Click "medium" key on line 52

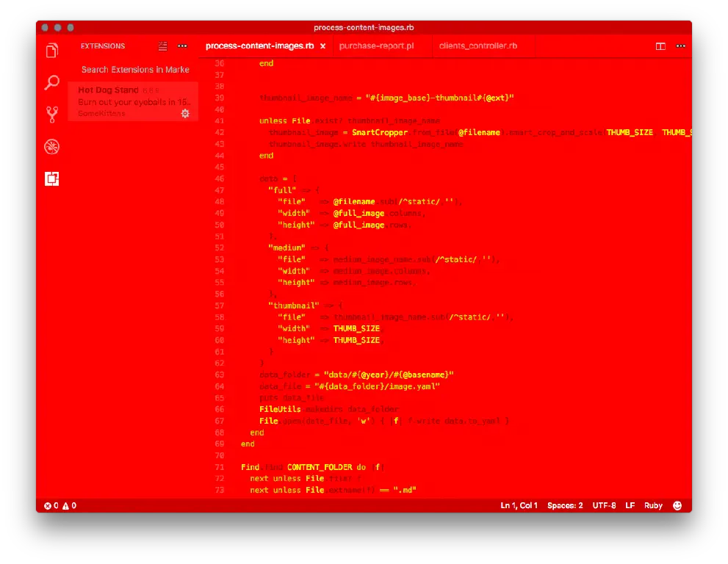click(x=286, y=247)
